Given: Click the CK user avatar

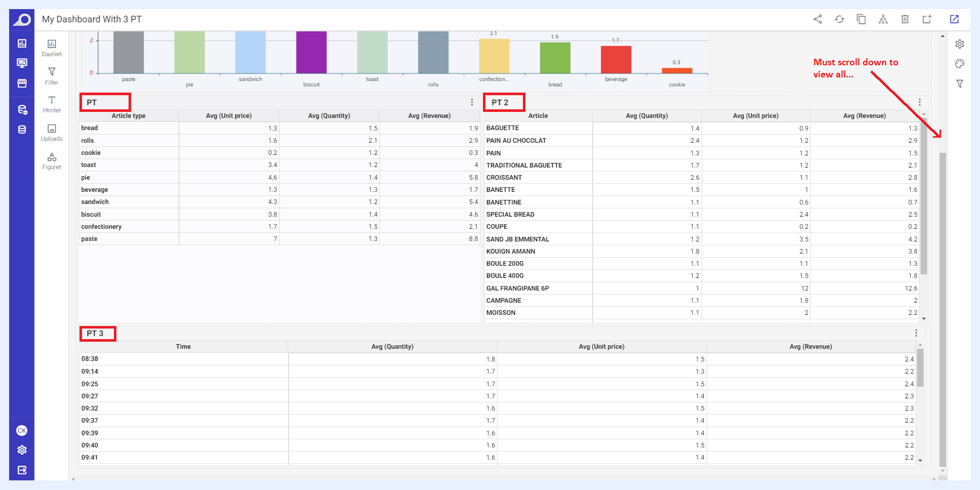Looking at the screenshot, I should [22, 431].
